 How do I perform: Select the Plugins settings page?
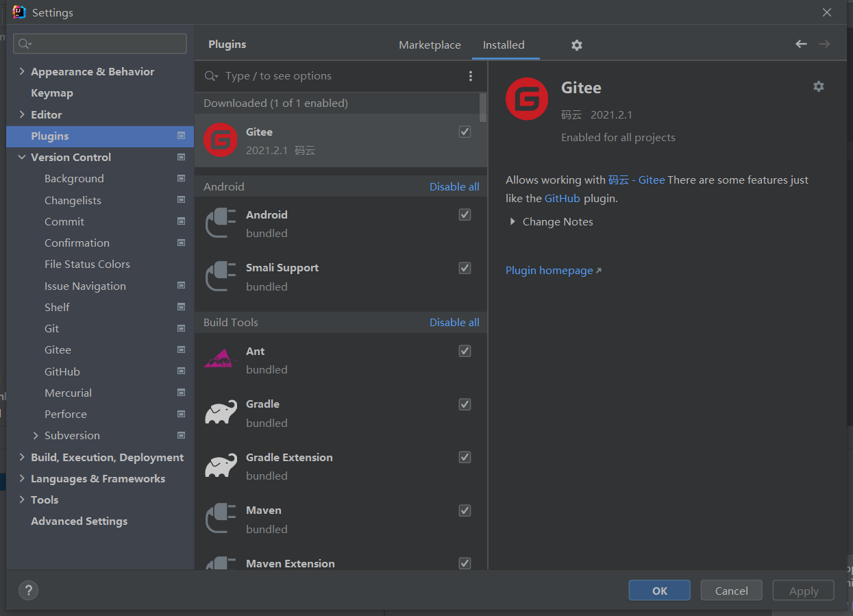(100, 136)
